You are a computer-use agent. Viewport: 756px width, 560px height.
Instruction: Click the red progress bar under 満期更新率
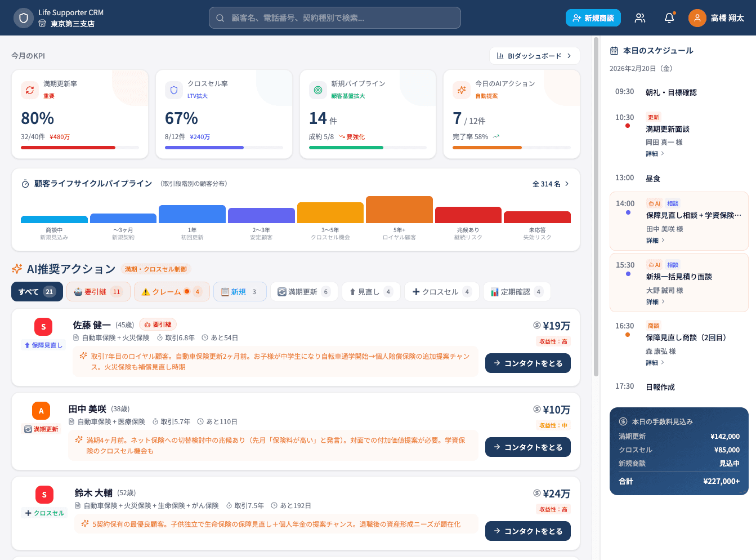pyautogui.click(x=68, y=148)
